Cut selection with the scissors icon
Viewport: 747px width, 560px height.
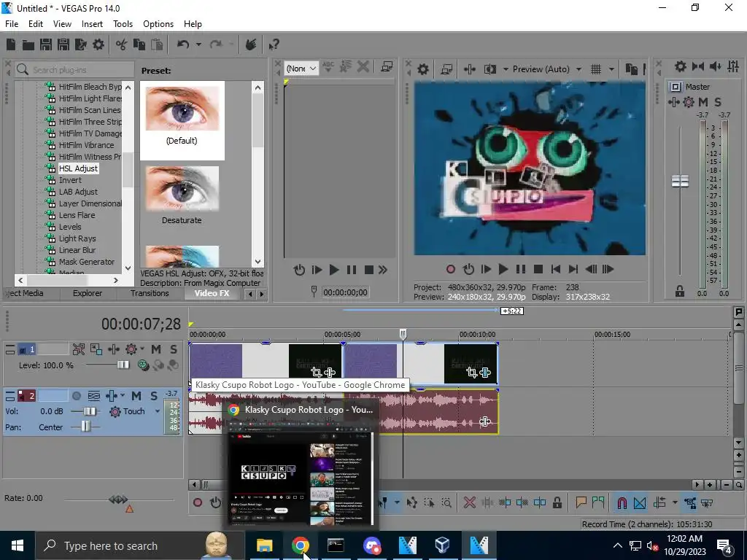point(122,44)
